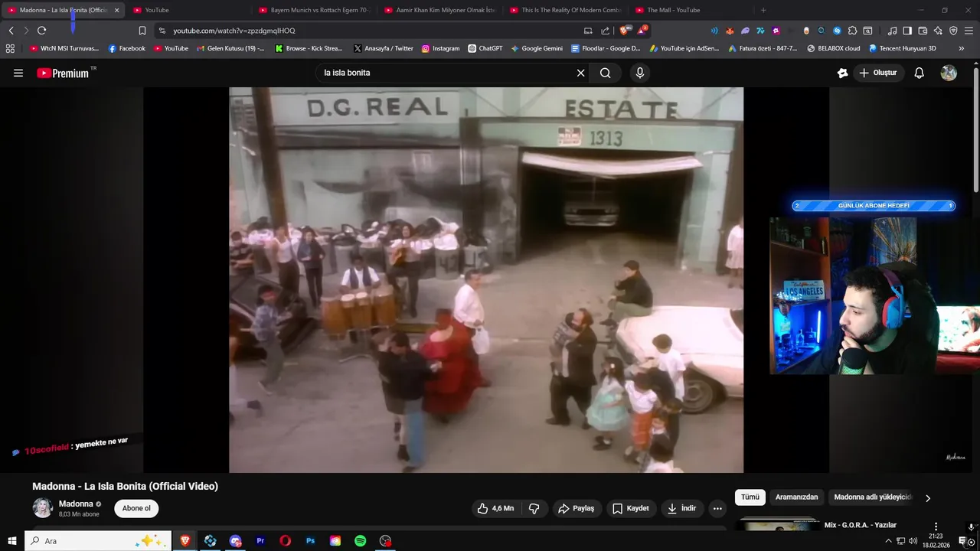Open Tencent Hunyuan 3D bookmark

(902, 48)
